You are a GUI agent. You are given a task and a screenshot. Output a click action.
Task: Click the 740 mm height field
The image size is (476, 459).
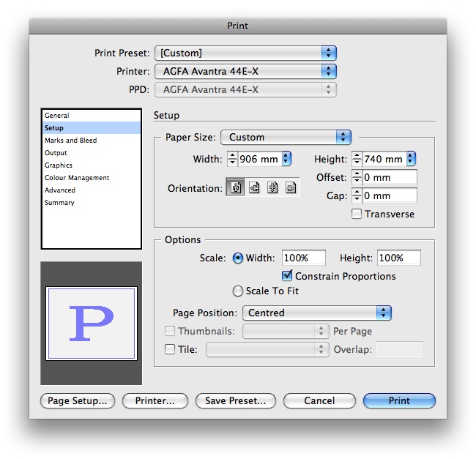pyautogui.click(x=384, y=159)
